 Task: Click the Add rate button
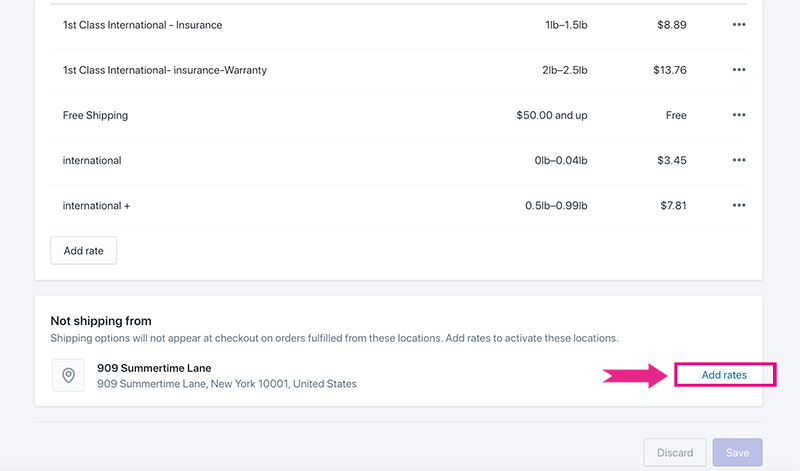(x=84, y=250)
